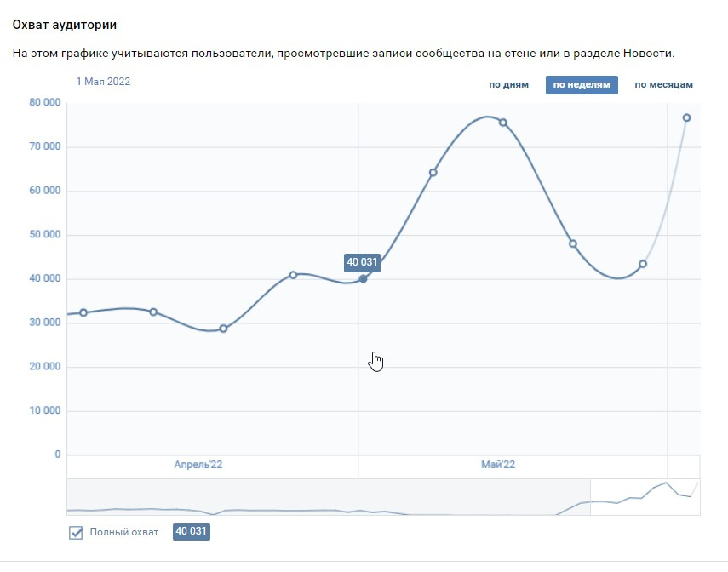Click the shaded left part of overview minimap
Image resolution: width=728 pixels, height=572 pixels.
tap(329, 497)
